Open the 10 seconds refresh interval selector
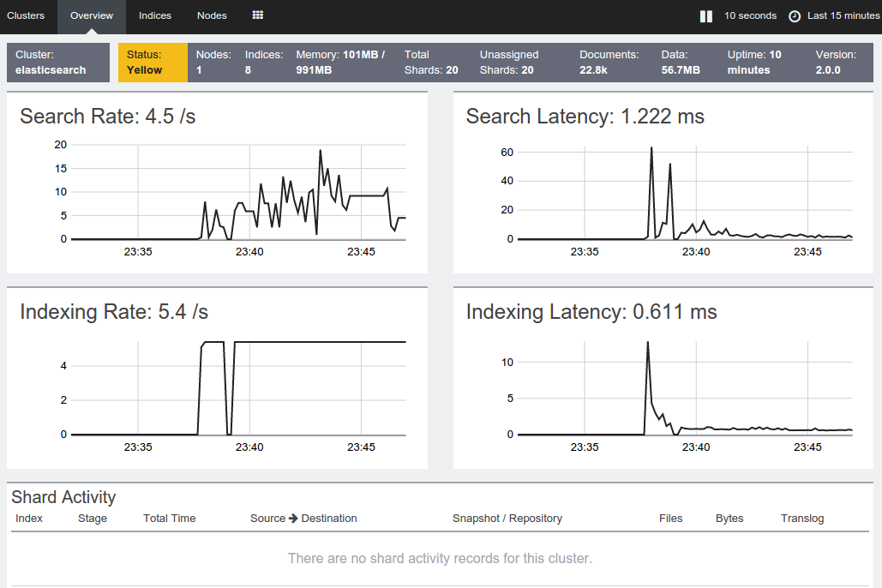 [x=750, y=15]
